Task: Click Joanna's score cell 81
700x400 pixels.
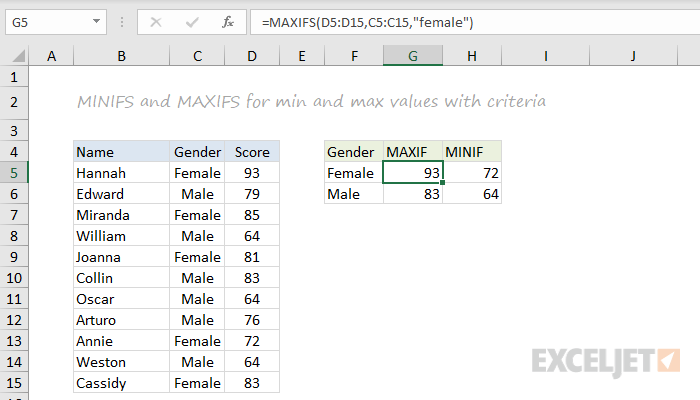Action: (252, 257)
